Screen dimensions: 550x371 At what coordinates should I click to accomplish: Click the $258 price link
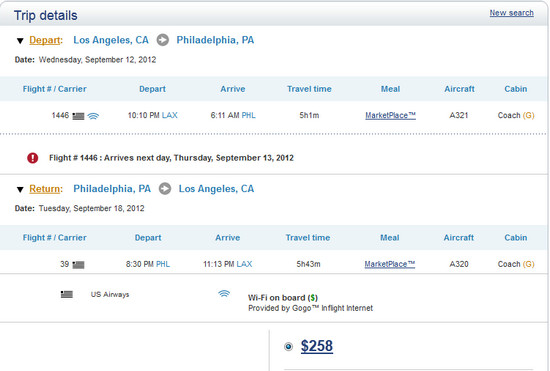coord(317,346)
